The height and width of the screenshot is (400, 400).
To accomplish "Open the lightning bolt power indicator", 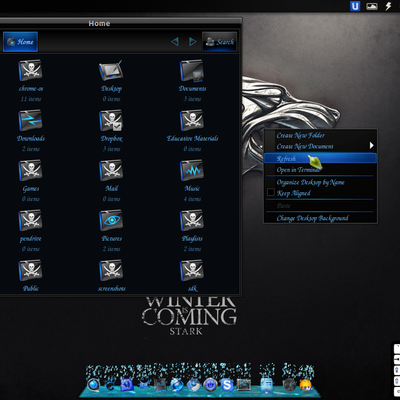I will (x=388, y=6).
